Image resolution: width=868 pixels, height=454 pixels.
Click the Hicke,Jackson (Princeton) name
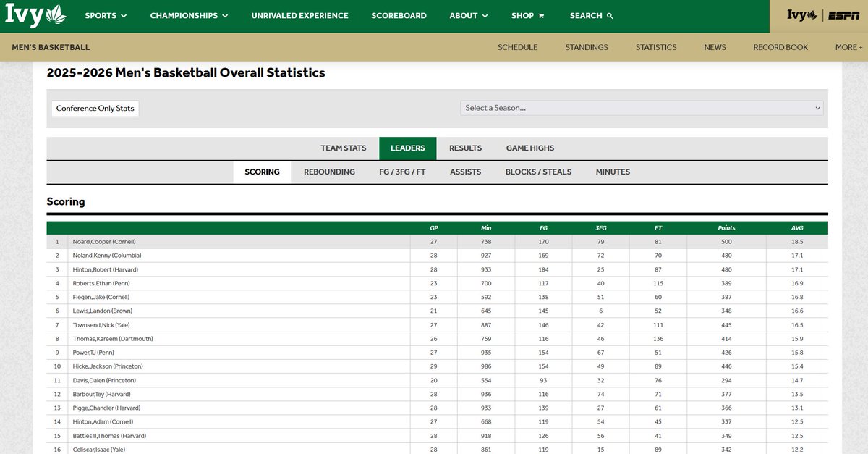point(108,366)
